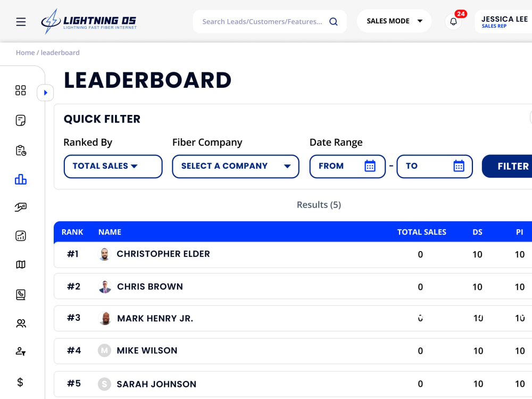The width and height of the screenshot is (532, 399).
Task: Click Christopher Elder's avatar
Action: pyautogui.click(x=104, y=254)
